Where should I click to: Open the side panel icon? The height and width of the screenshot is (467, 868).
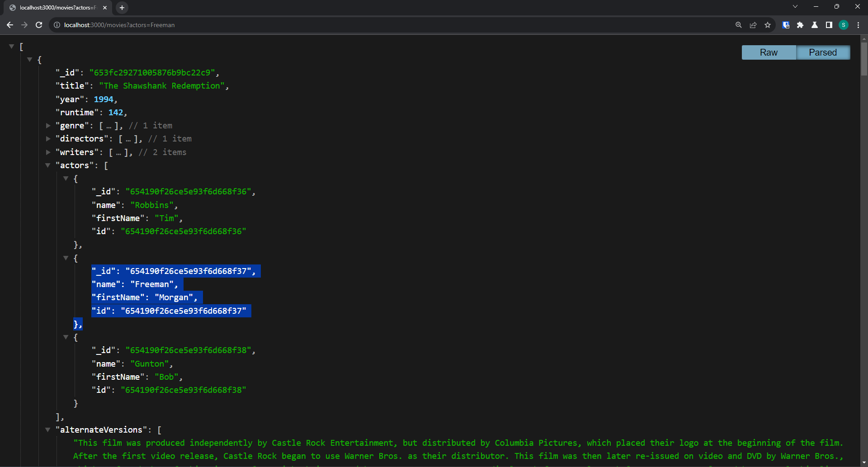coord(829,25)
